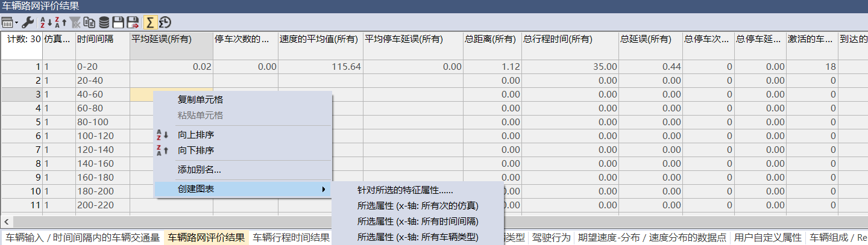This screenshot has height=245, width=868.
Task: Switch to the 车辆路网评价结果 tab
Action: (x=206, y=237)
